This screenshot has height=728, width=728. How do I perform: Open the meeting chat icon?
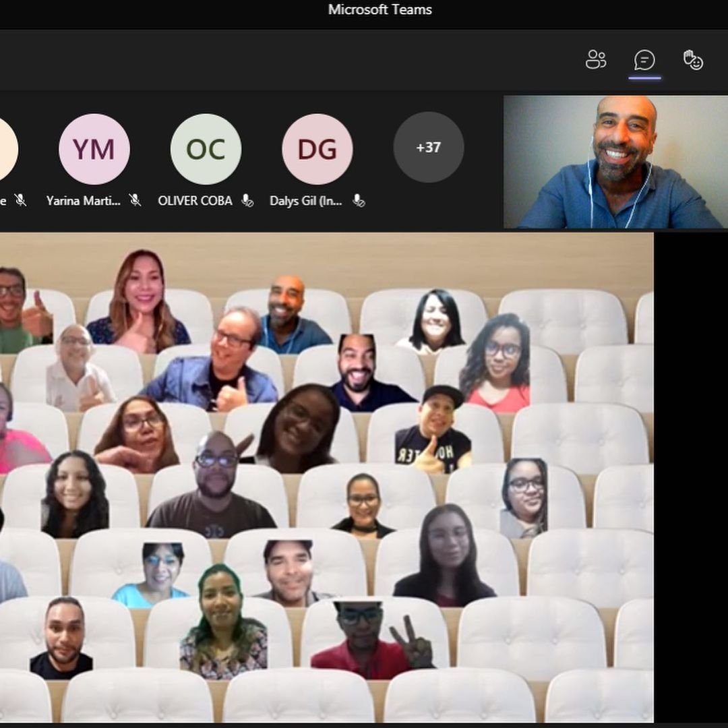coord(644,61)
